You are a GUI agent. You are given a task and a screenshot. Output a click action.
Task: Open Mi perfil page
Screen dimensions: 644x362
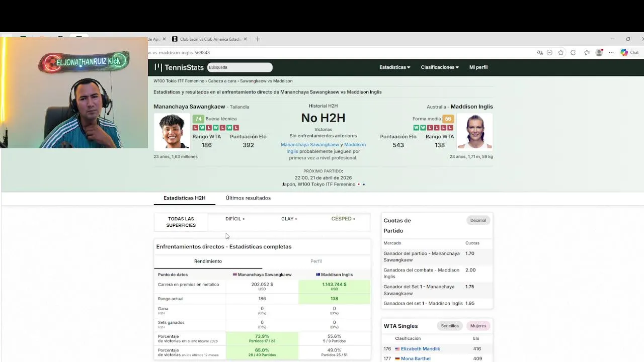(x=478, y=67)
